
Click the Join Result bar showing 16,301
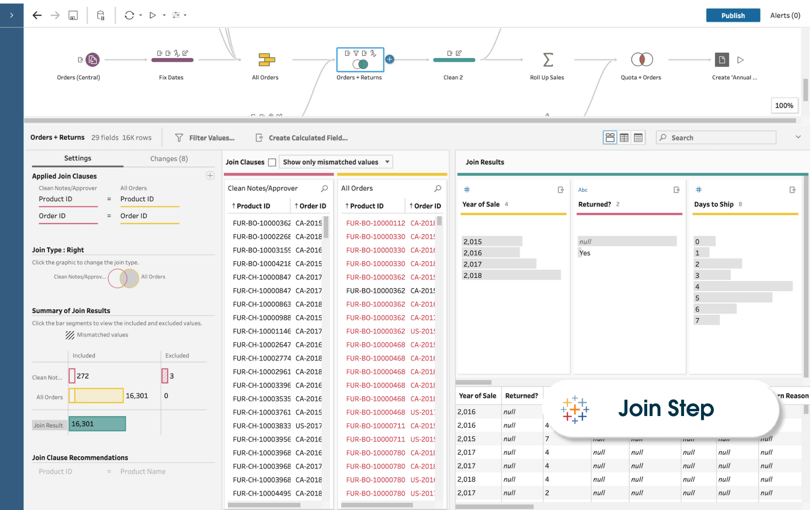tap(97, 424)
